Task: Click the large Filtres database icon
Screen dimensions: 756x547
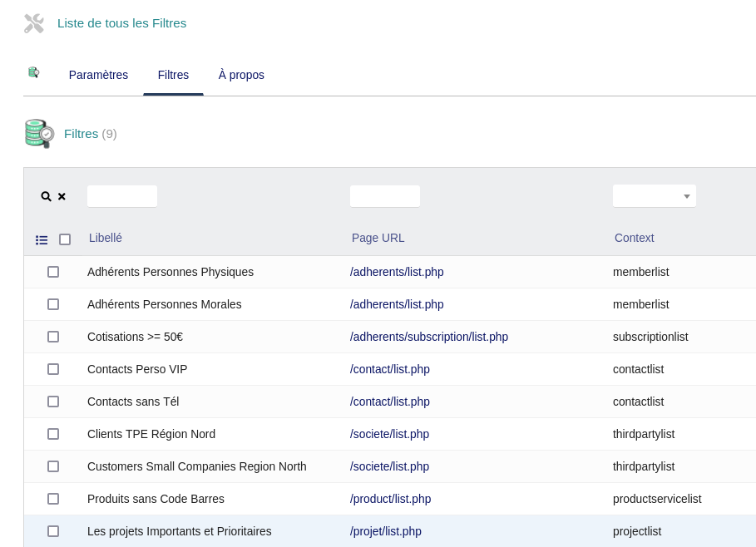Action: tap(39, 134)
